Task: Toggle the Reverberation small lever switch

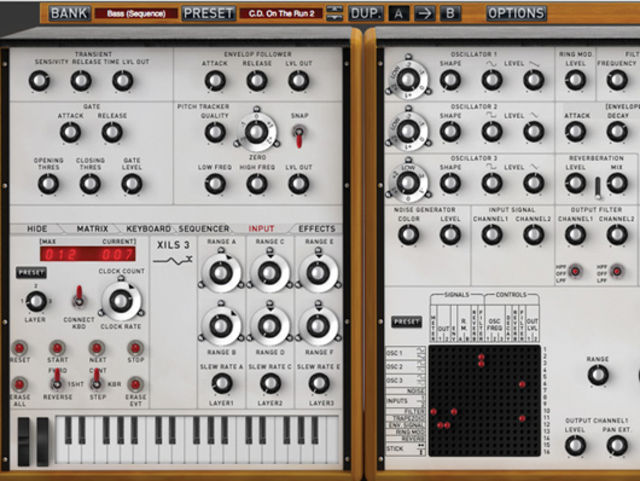Action: (x=598, y=187)
